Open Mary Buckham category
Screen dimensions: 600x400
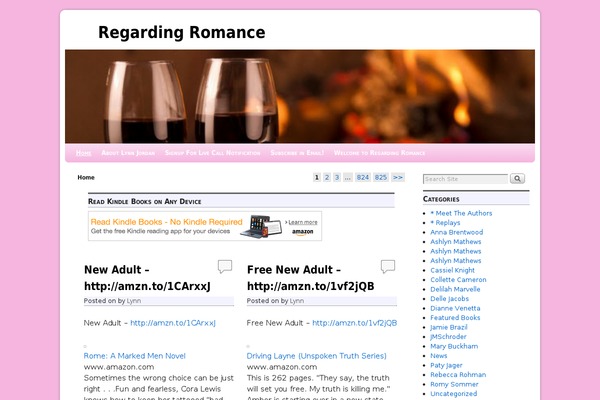(x=454, y=346)
